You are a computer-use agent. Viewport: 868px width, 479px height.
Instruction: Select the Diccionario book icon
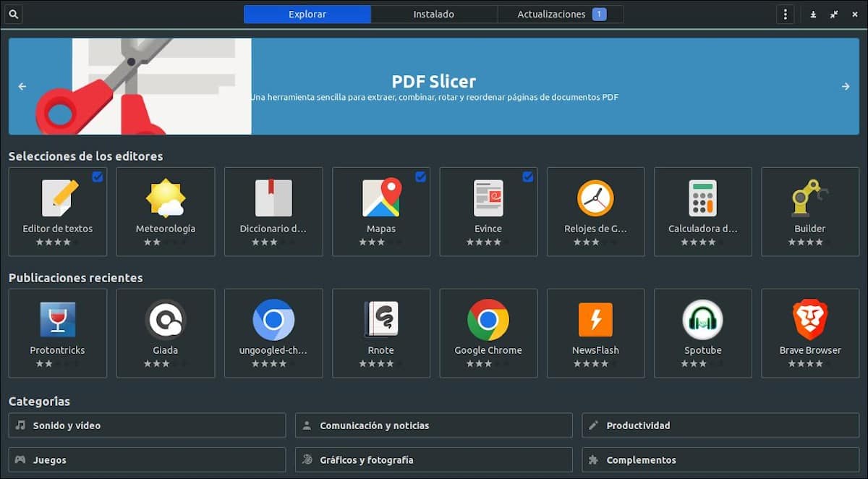(x=273, y=198)
